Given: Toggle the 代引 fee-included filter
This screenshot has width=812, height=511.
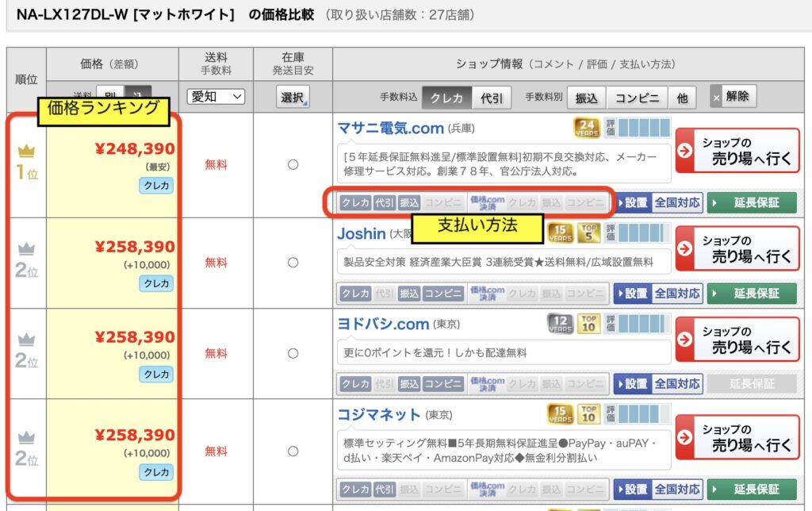Looking at the screenshot, I should coord(492,98).
